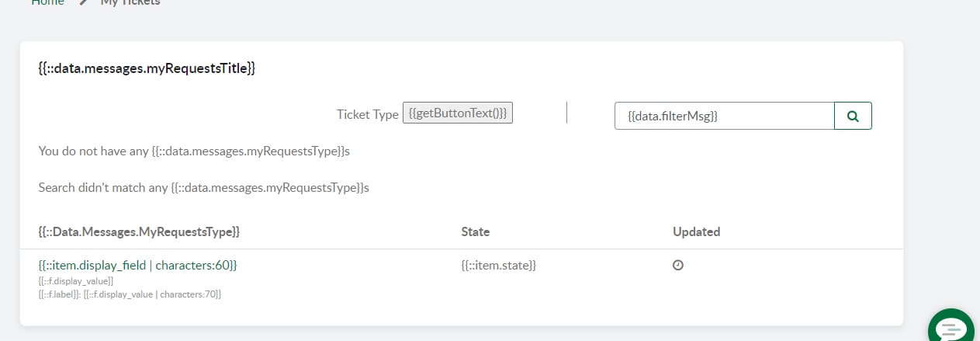Sort by {{::Data.Messages.MyRequestsType}} column header
The width and height of the screenshot is (980, 341).
click(139, 231)
